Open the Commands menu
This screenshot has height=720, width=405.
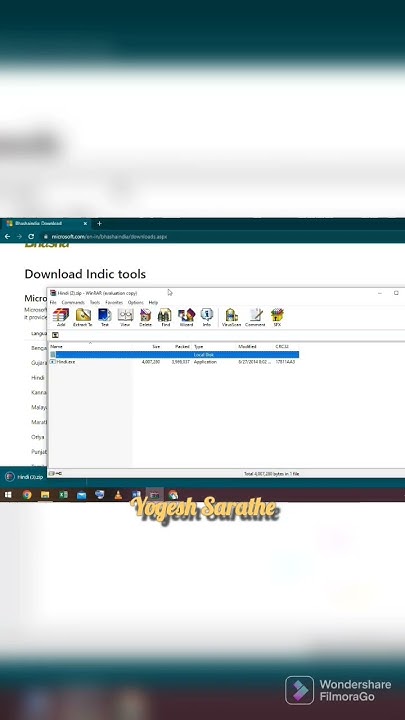73,303
